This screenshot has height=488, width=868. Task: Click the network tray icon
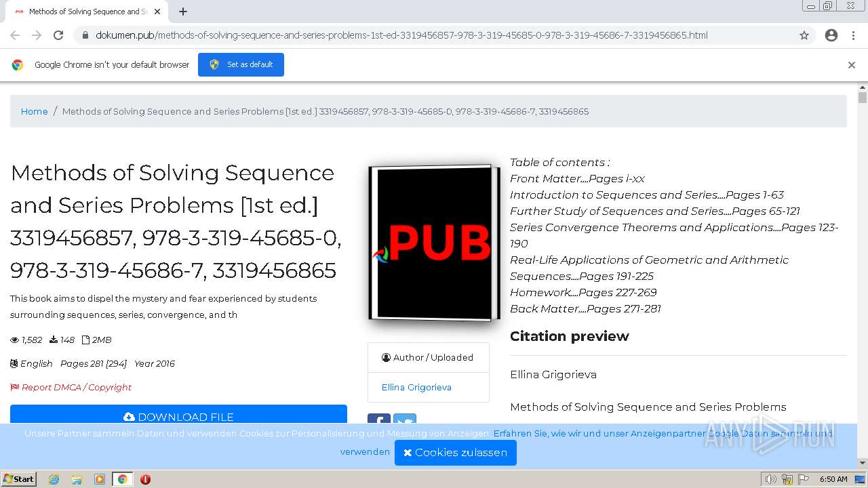click(x=787, y=479)
